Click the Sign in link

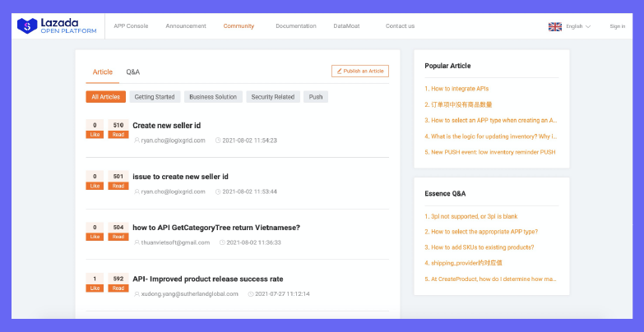click(x=617, y=26)
